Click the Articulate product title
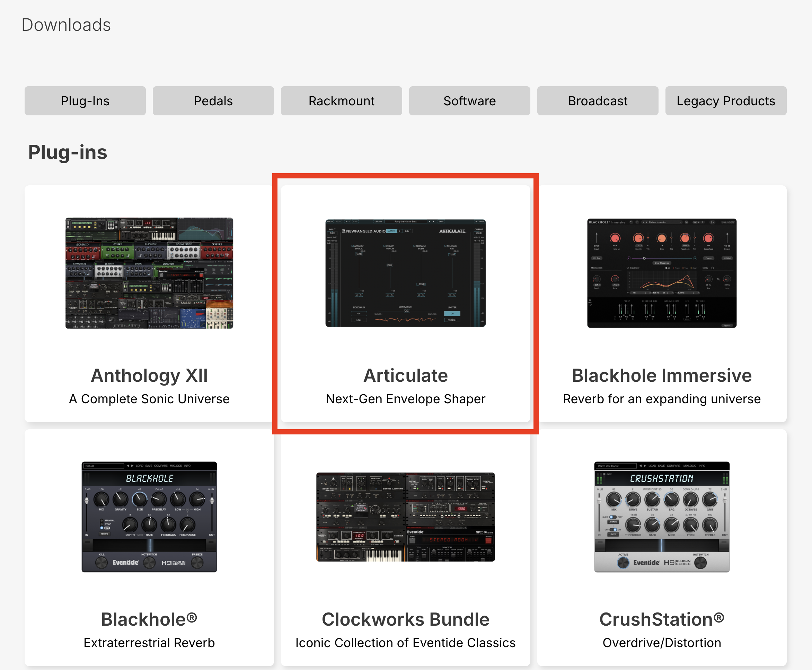This screenshot has height=670, width=812. click(x=405, y=376)
